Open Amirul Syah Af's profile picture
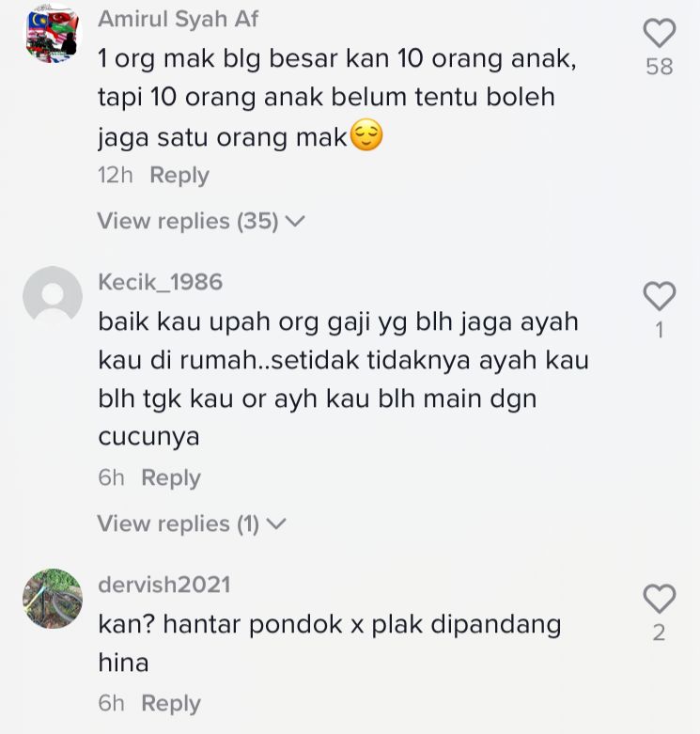 53,32
